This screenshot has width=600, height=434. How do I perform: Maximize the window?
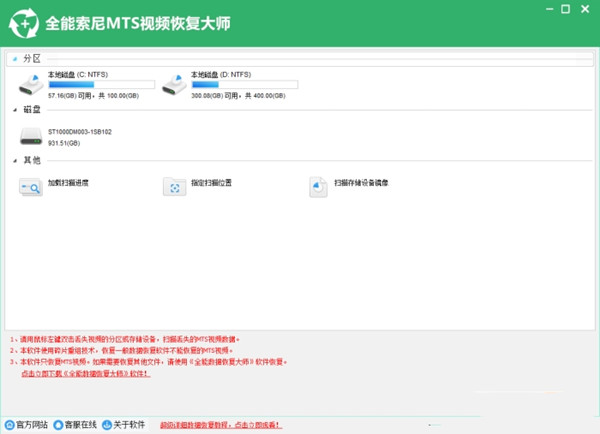click(x=566, y=9)
